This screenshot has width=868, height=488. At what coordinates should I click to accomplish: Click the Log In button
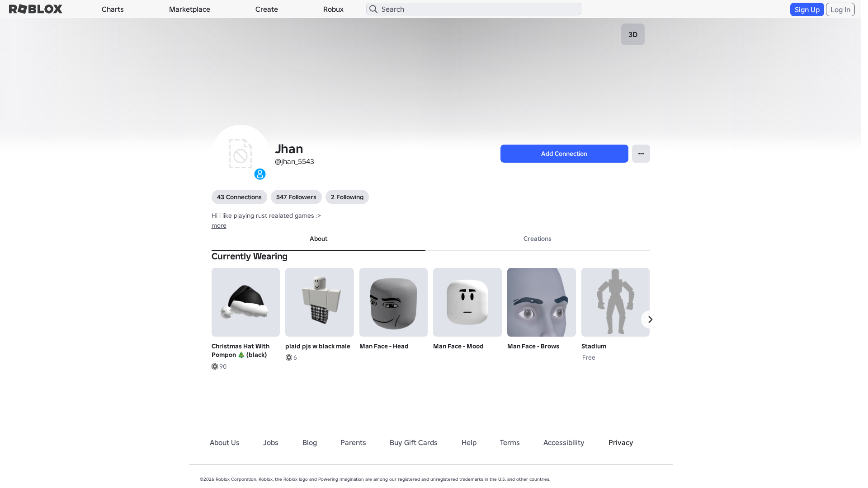pos(840,9)
